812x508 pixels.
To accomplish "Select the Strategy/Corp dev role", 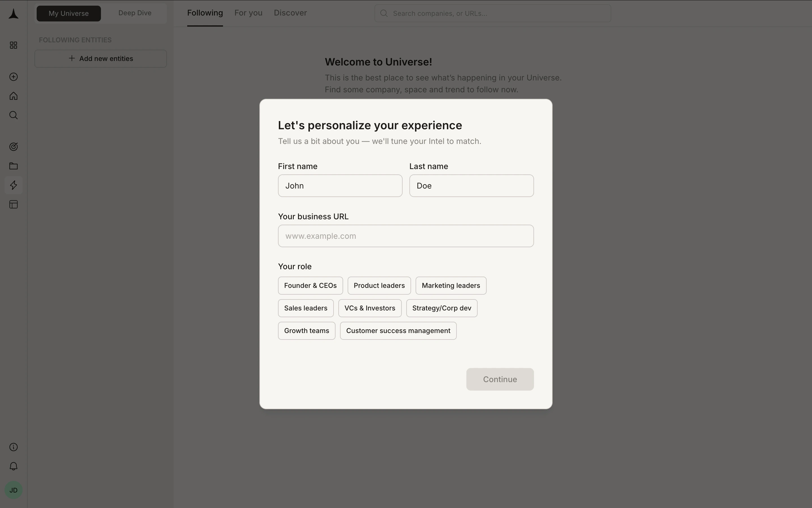I will (442, 308).
